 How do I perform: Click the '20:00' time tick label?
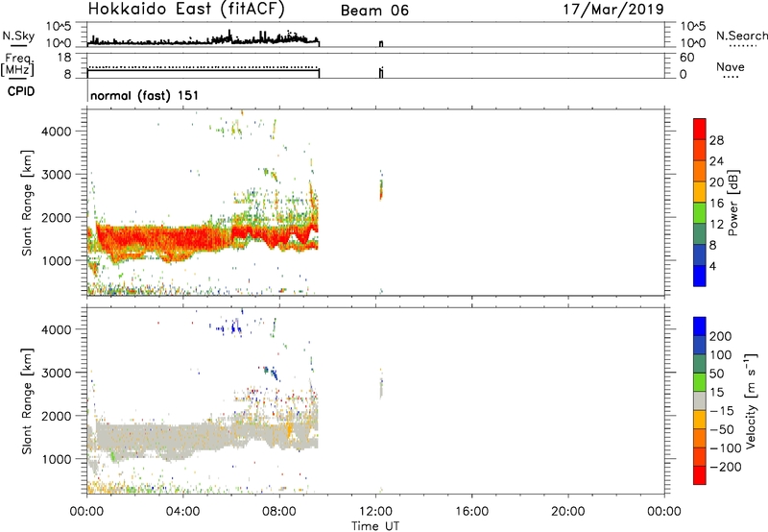coord(568,512)
